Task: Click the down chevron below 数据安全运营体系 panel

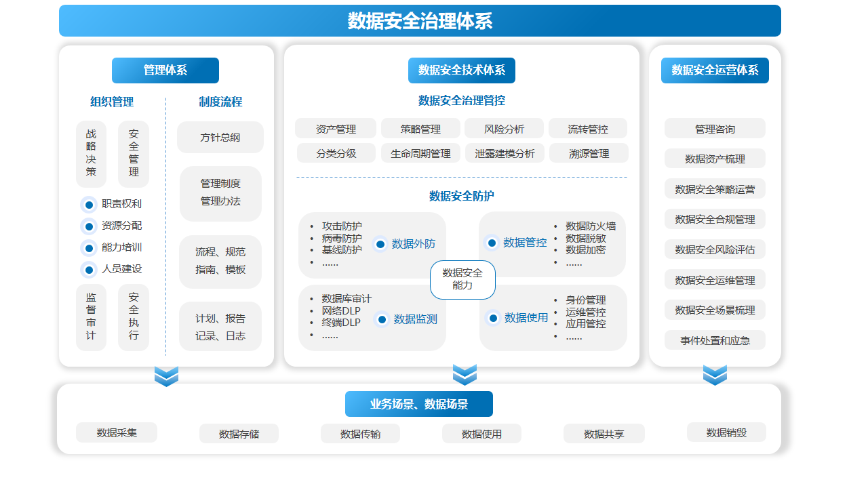Action: pyautogui.click(x=715, y=374)
